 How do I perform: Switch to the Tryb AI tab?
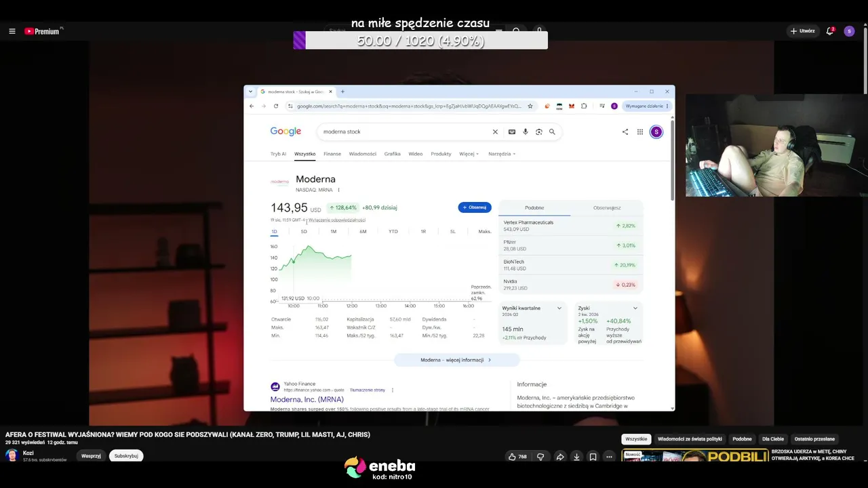click(278, 154)
